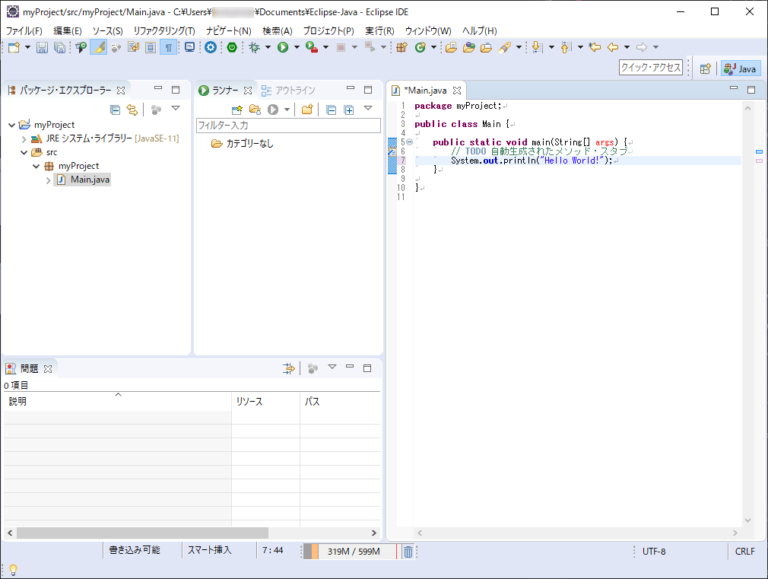Click the Open Perspective icon
The height and width of the screenshot is (579, 768).
[705, 68]
